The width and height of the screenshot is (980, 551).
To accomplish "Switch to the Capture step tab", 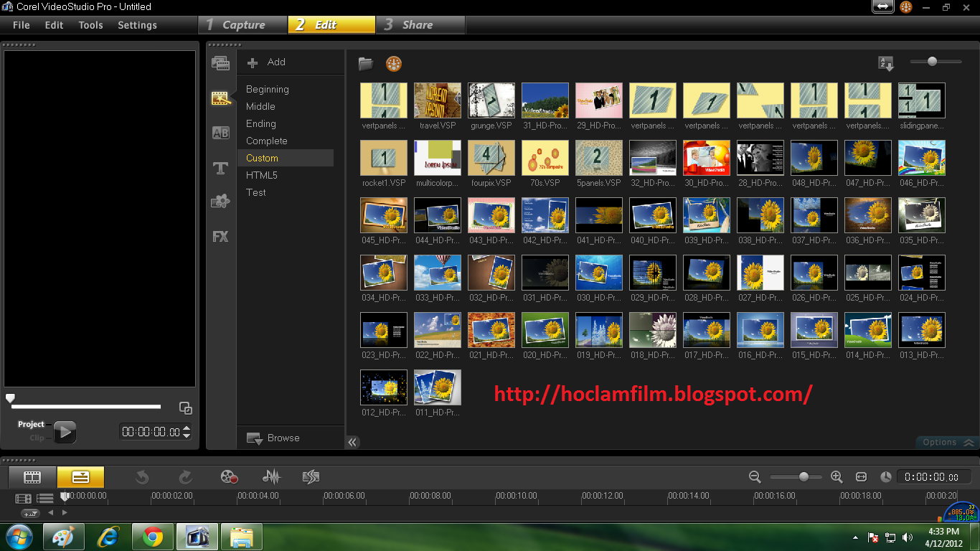I will [x=243, y=25].
